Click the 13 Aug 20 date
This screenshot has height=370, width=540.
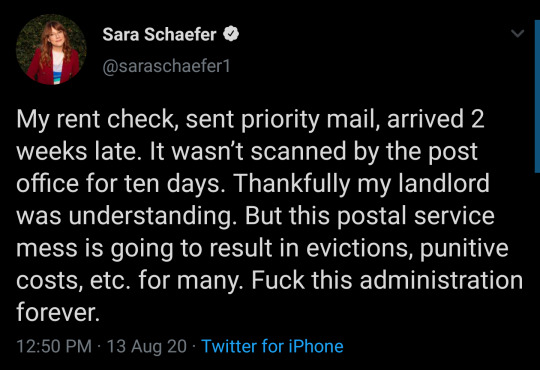click(x=147, y=346)
